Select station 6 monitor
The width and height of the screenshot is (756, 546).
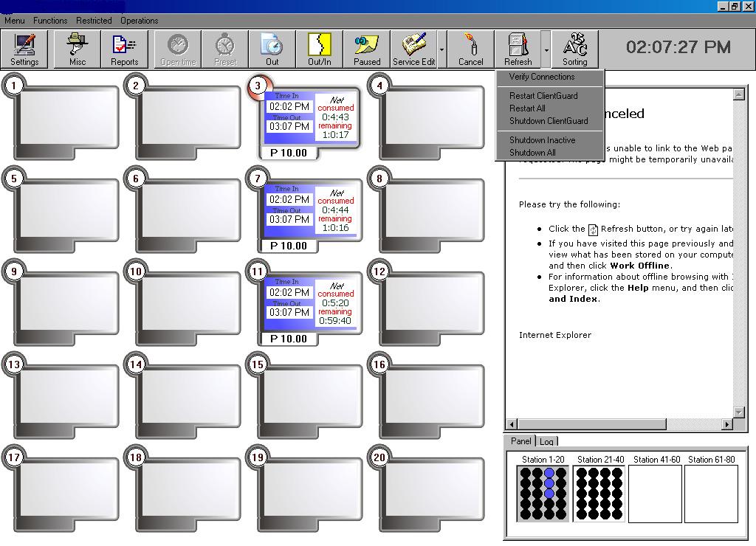pyautogui.click(x=183, y=209)
